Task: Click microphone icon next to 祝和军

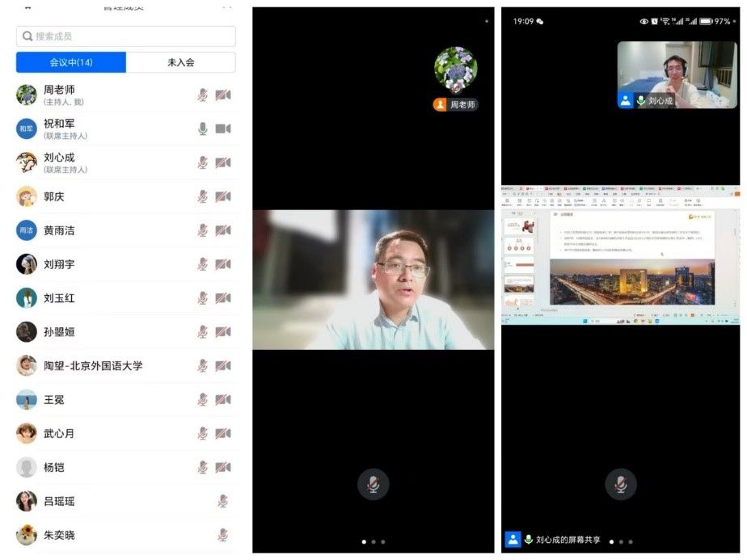Action: pyautogui.click(x=203, y=129)
